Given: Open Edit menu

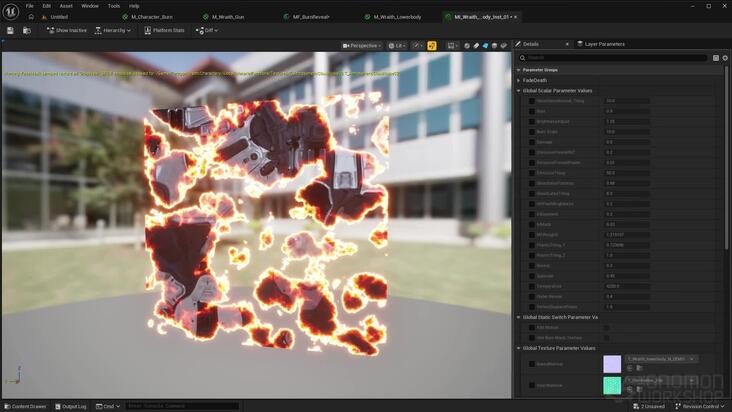Looking at the screenshot, I should click(x=47, y=6).
